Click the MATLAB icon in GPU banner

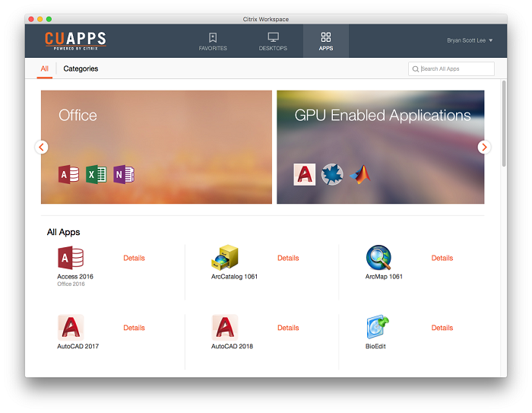pyautogui.click(x=360, y=175)
